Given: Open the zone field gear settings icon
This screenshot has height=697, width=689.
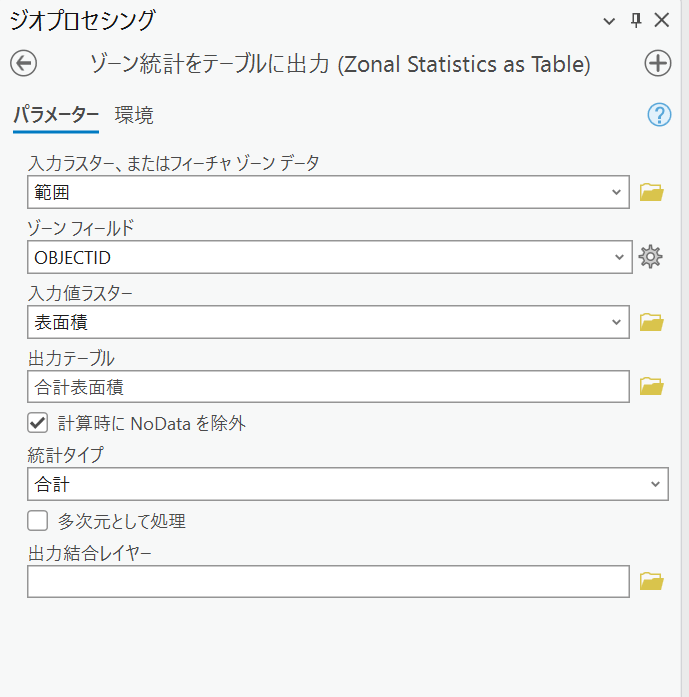Looking at the screenshot, I should [650, 257].
